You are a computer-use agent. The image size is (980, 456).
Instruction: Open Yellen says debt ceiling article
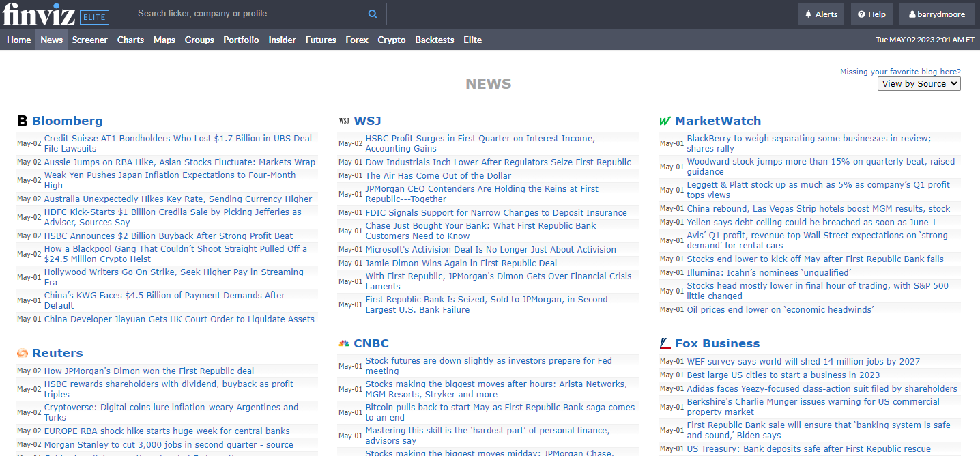pos(812,222)
